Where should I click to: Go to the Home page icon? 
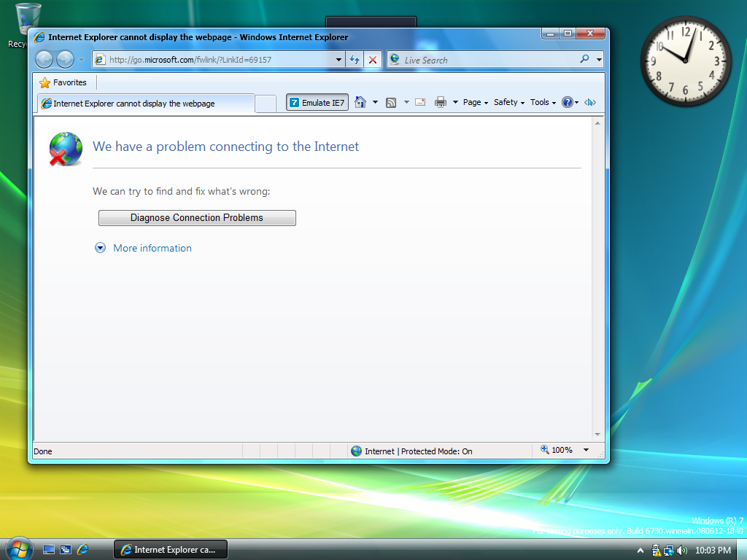pos(360,102)
